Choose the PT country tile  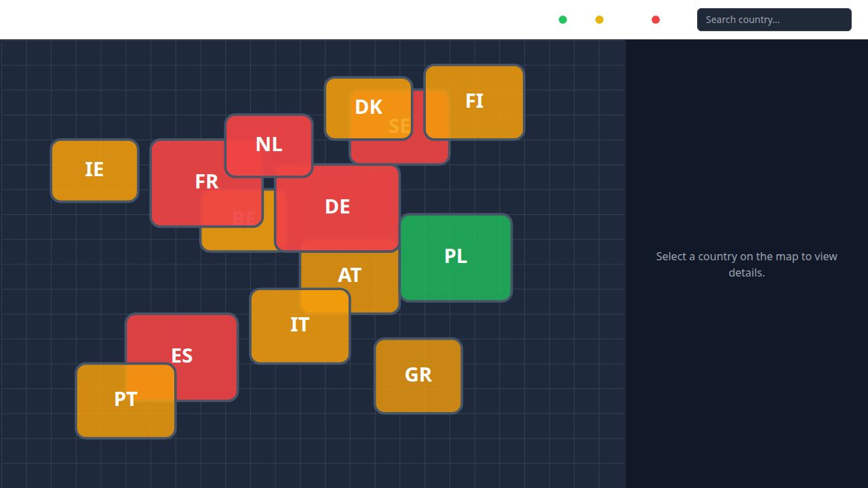coord(125,401)
